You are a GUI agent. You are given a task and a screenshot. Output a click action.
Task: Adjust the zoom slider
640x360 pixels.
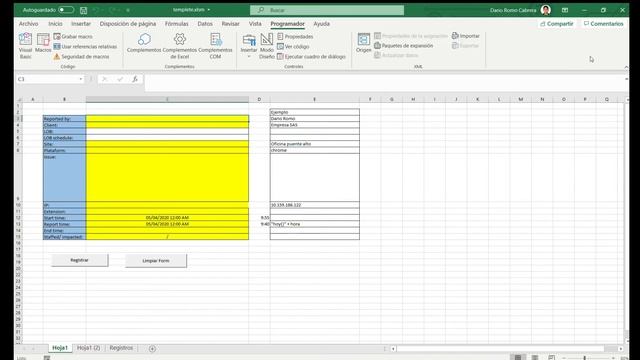(x=585, y=358)
